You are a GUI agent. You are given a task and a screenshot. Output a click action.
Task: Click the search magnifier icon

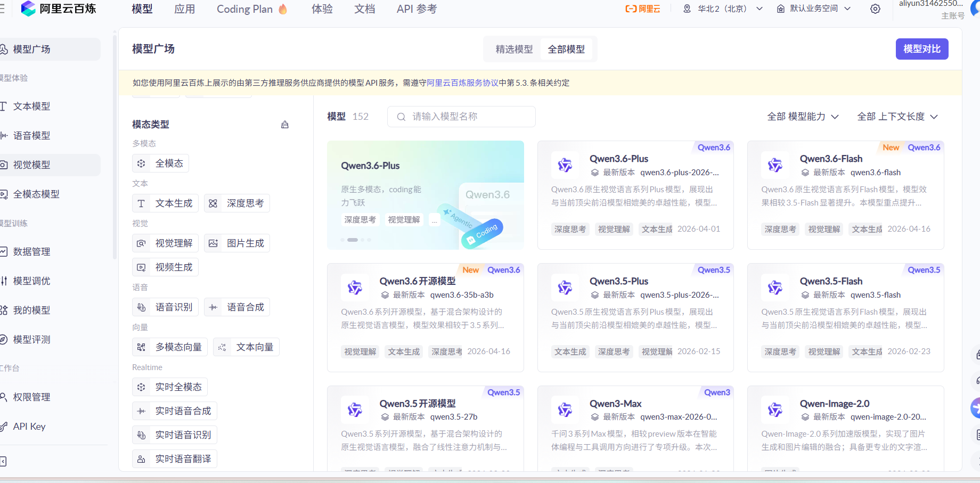tap(401, 117)
